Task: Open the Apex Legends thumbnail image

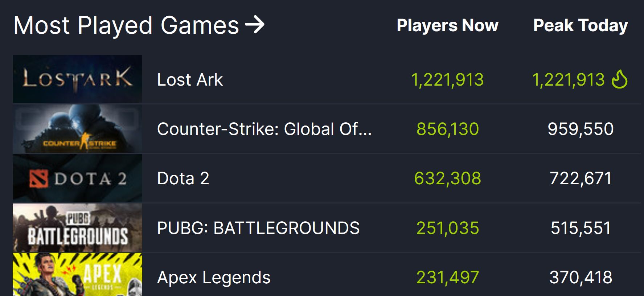Action: (77, 275)
